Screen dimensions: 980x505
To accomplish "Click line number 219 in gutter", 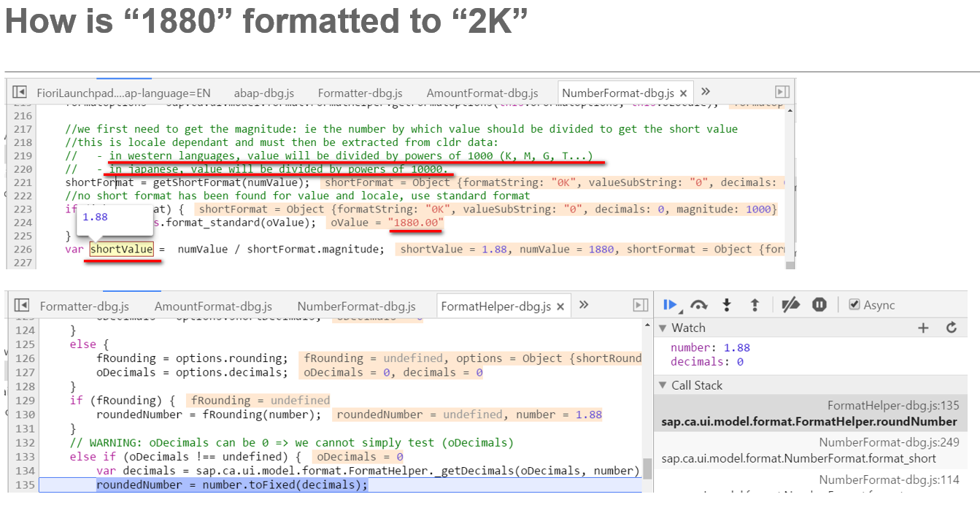I will coord(23,155).
